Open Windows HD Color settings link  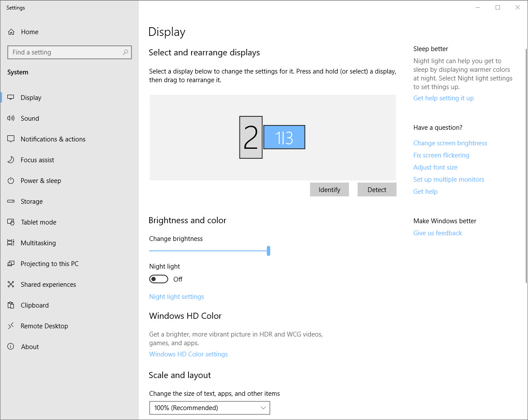tap(188, 354)
